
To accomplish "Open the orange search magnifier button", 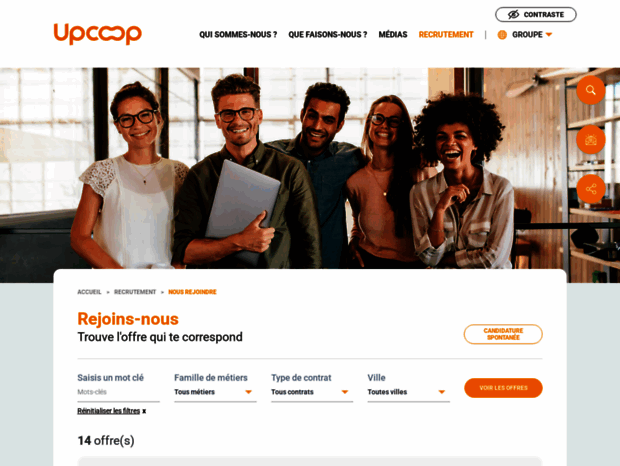I will point(591,90).
